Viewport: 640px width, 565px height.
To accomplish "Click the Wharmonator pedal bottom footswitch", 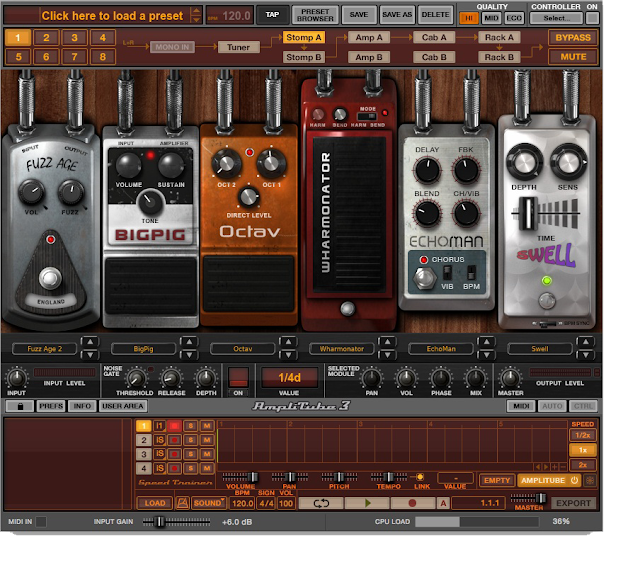I will click(x=347, y=308).
